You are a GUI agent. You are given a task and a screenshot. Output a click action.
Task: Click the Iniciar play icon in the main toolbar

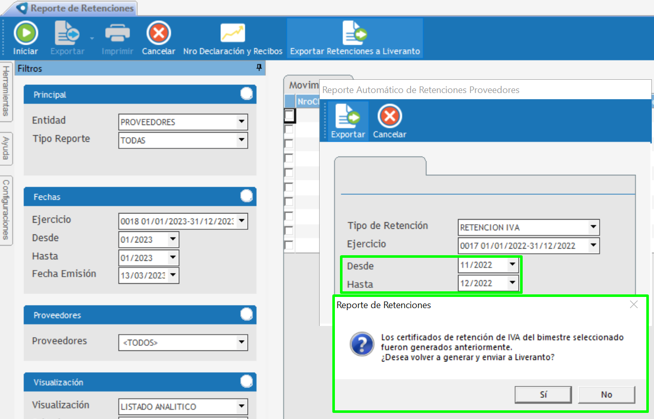pyautogui.click(x=25, y=33)
